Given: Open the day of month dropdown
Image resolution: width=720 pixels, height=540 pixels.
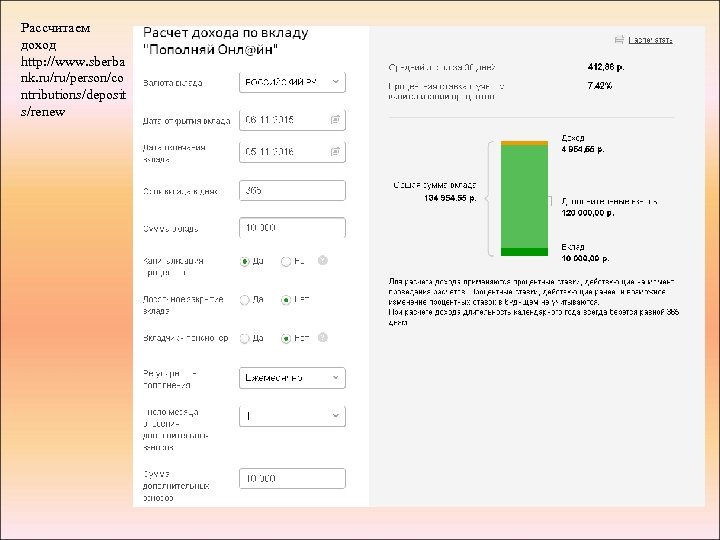Looking at the screenshot, I should 292,416.
